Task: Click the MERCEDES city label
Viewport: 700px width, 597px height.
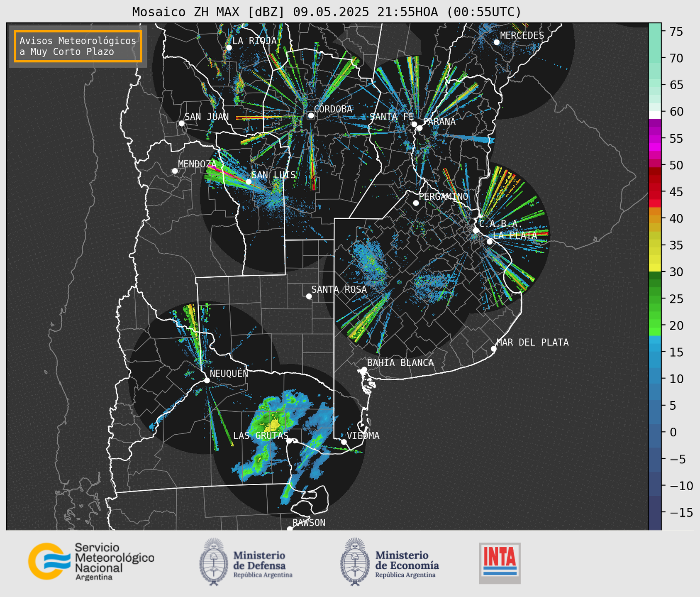Action: click(522, 35)
